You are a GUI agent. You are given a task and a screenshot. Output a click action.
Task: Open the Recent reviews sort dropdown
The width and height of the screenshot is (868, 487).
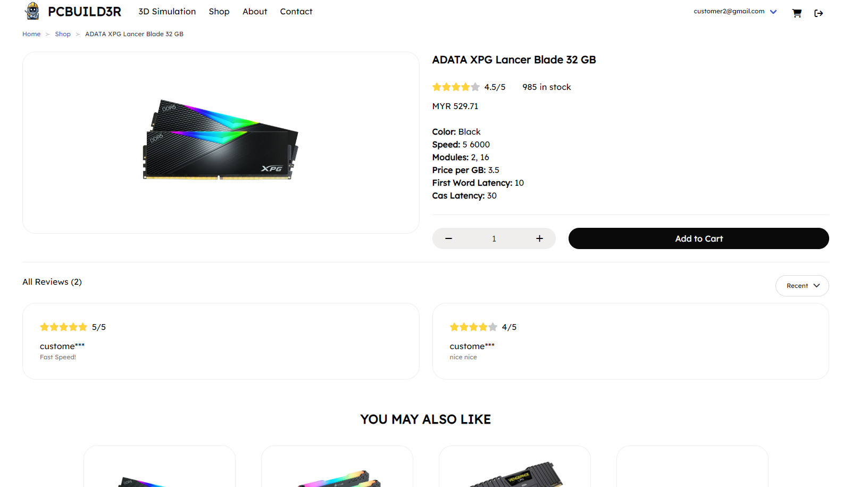click(x=802, y=286)
